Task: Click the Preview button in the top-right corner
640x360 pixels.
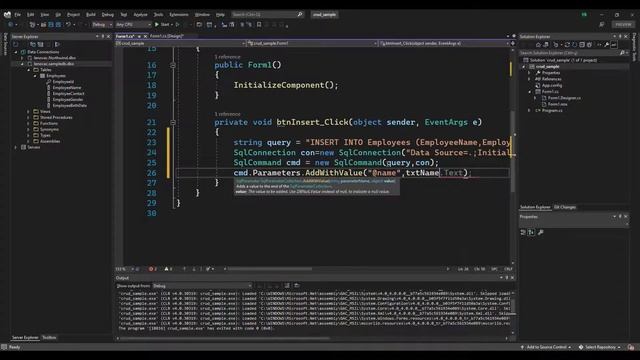Action: coord(623,24)
